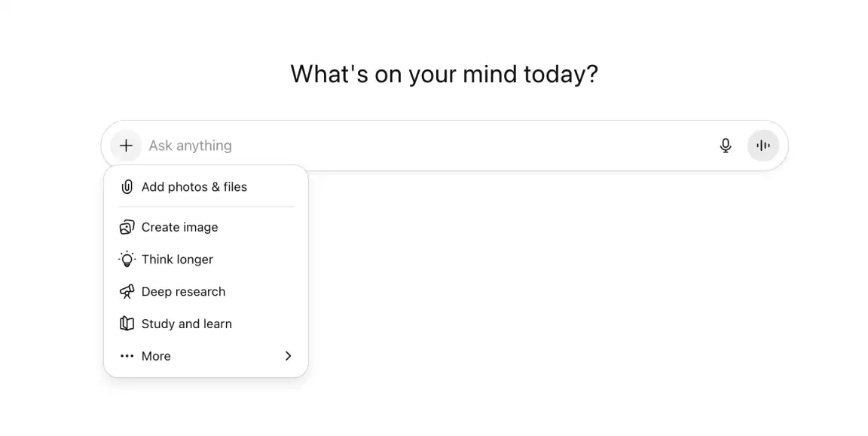
Task: Start voice mode with the waveform icon
Action: tap(763, 146)
